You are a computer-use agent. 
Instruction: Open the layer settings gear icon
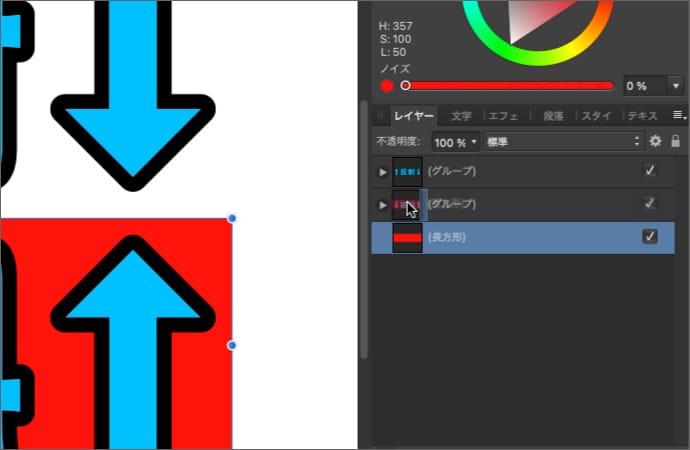(x=656, y=142)
